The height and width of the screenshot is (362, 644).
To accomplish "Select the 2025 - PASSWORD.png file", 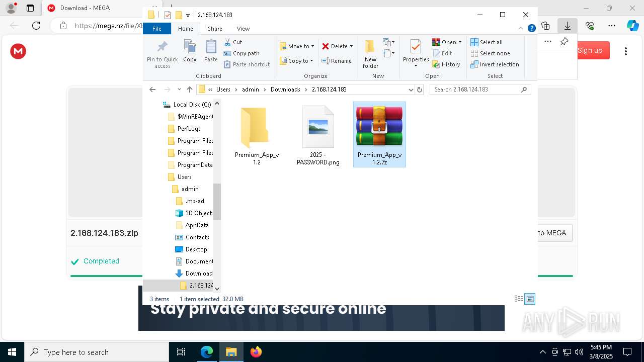I will click(318, 135).
